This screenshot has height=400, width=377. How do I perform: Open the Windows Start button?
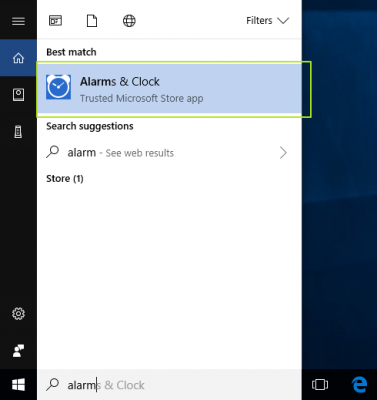(18, 385)
